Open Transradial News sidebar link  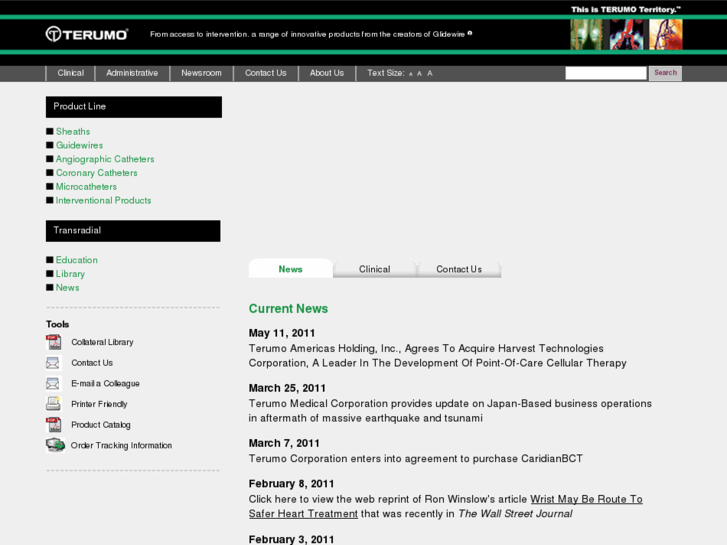tap(67, 288)
